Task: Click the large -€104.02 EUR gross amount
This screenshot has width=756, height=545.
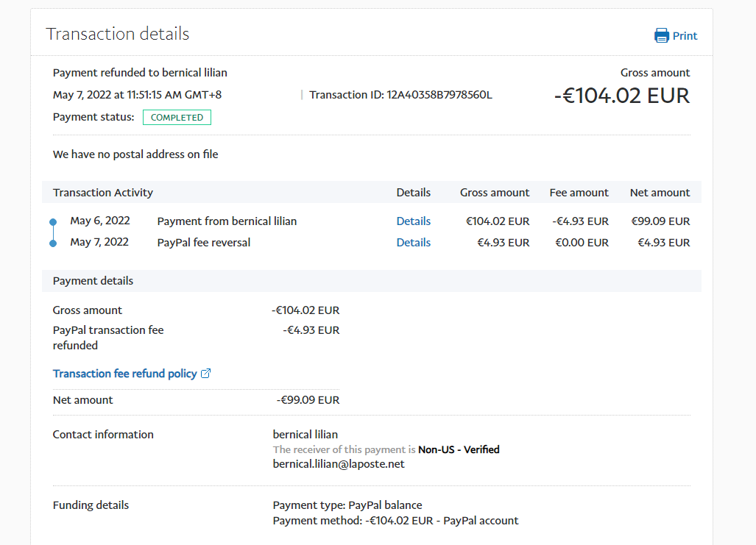Action: pos(622,96)
